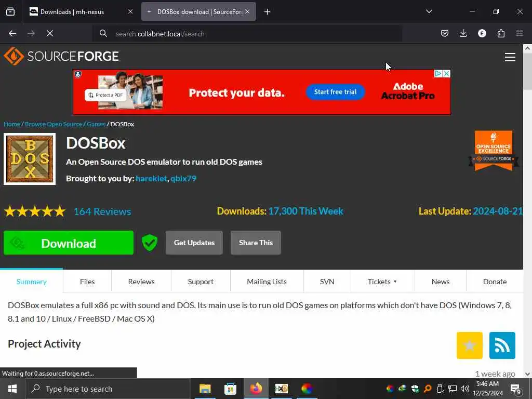Viewport: 532px width, 399px height.
Task: Close the DOSBox download tab
Action: pyautogui.click(x=247, y=11)
